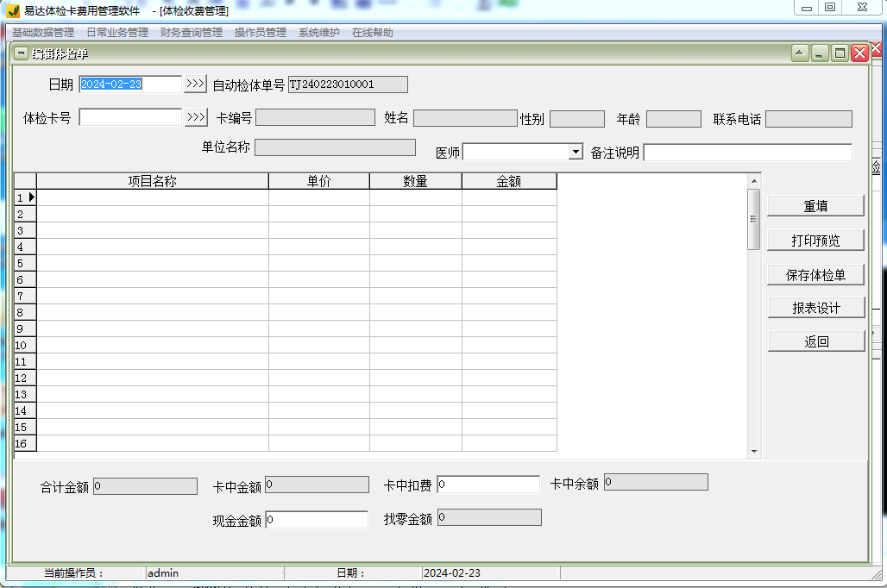This screenshot has width=887, height=588.
Task: Open the 操作员管理 menu
Action: [261, 33]
